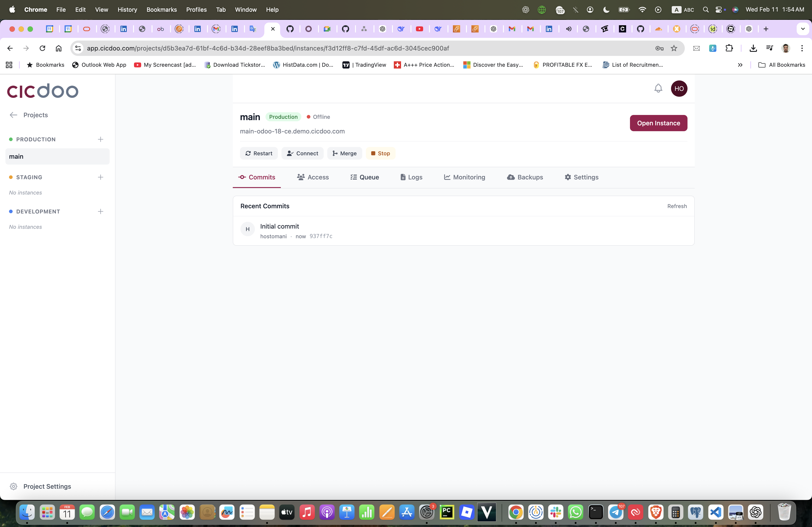Image resolution: width=812 pixels, height=527 pixels.
Task: Click the Project Settings gear icon
Action: point(14,486)
